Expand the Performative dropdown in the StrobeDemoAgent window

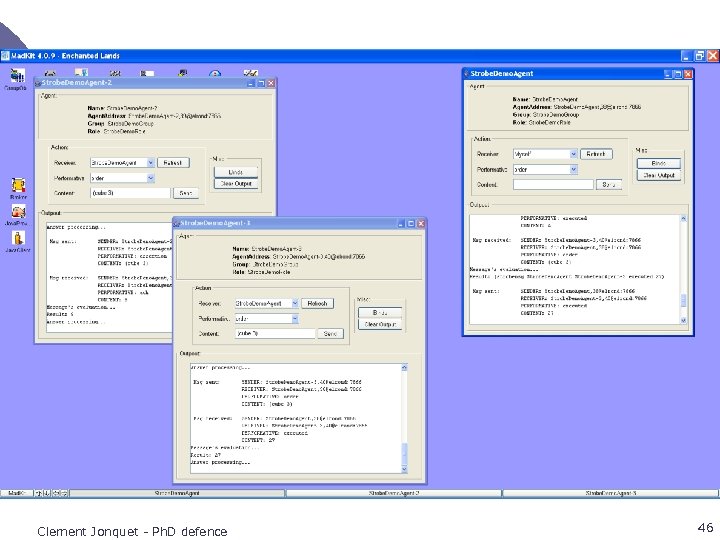click(x=574, y=169)
